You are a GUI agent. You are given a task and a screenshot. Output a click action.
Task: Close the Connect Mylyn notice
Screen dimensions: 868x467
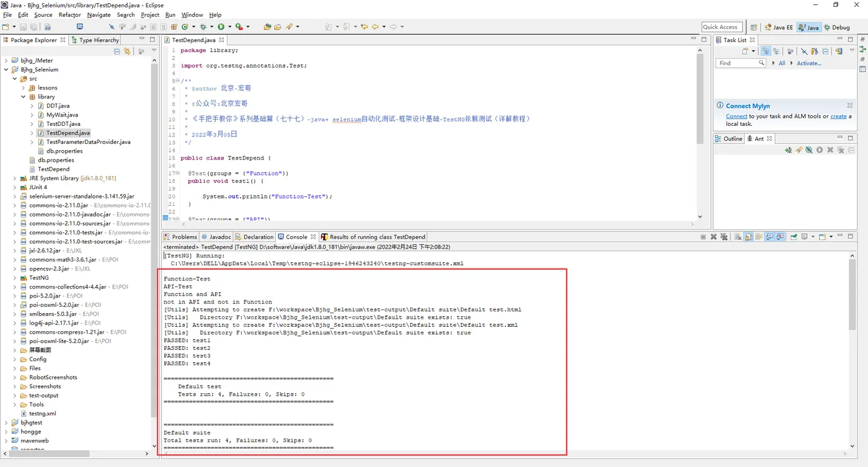pyautogui.click(x=849, y=105)
